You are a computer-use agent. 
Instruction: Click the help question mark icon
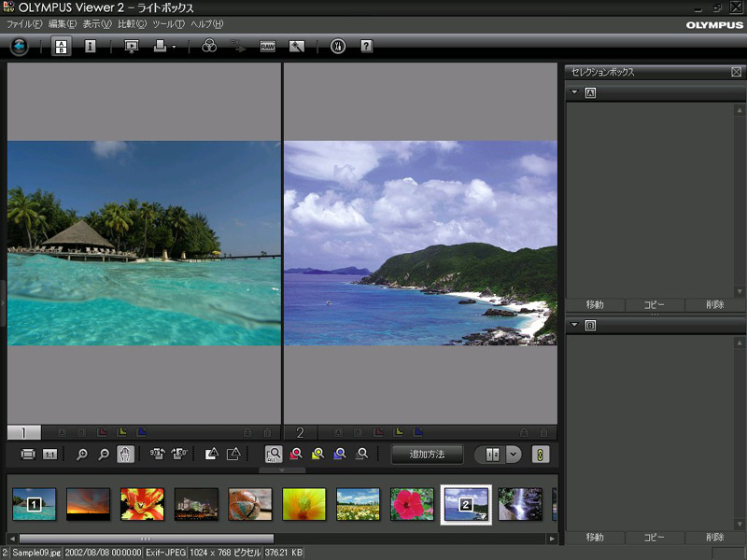[x=366, y=46]
